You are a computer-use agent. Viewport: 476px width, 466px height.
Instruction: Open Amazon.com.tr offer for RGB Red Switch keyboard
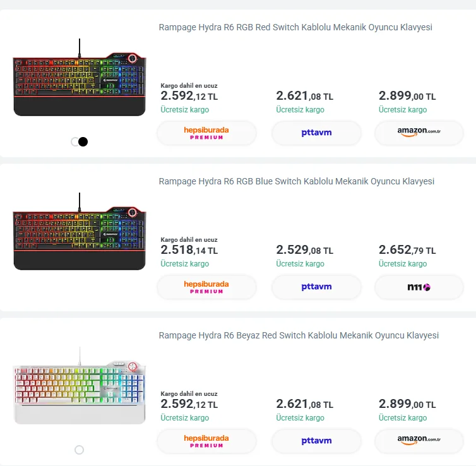(x=419, y=133)
